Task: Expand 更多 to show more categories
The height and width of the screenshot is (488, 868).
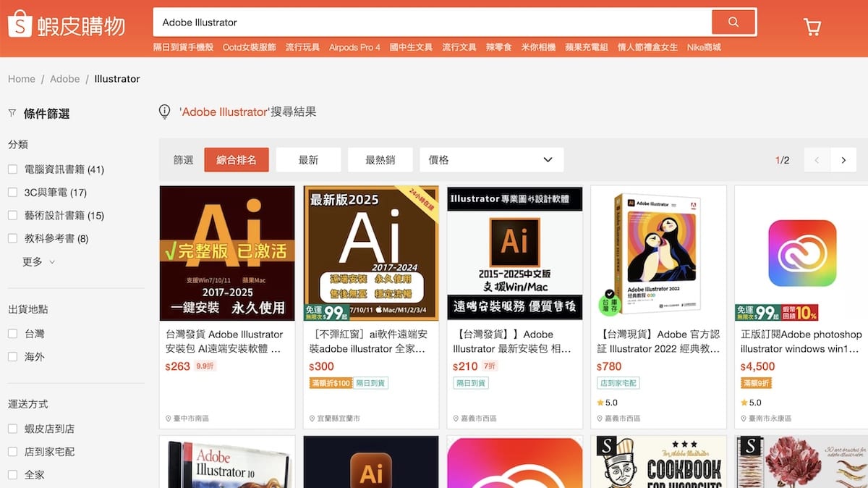Action: 35,261
